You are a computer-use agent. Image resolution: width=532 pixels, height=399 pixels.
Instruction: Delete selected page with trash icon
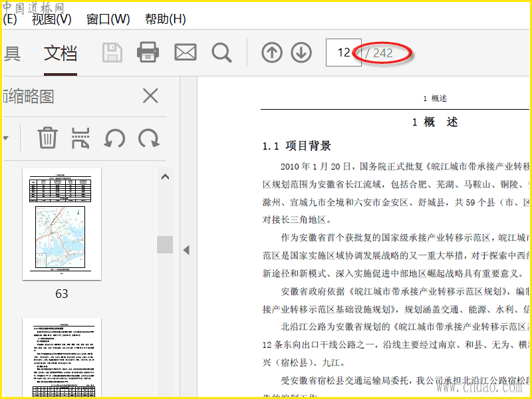point(47,138)
